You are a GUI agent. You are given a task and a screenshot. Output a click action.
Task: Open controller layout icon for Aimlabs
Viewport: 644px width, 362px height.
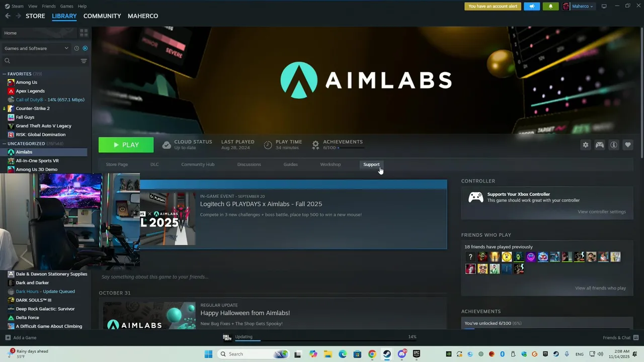pos(600,145)
